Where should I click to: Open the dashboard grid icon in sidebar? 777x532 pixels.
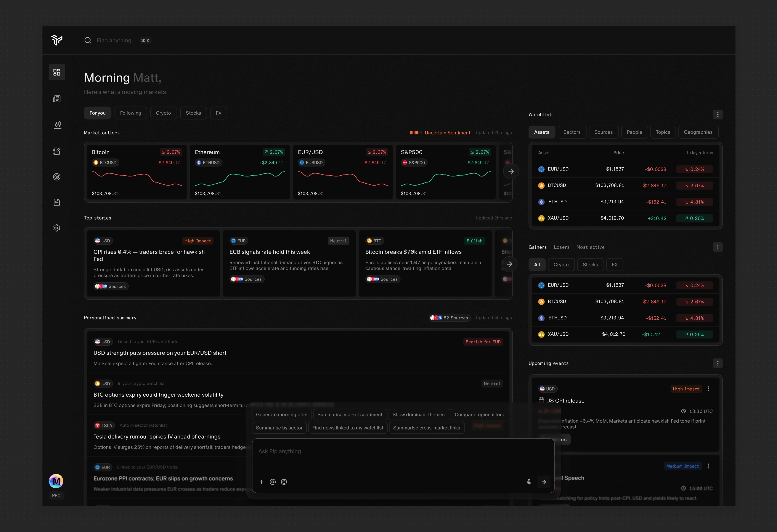pos(57,72)
